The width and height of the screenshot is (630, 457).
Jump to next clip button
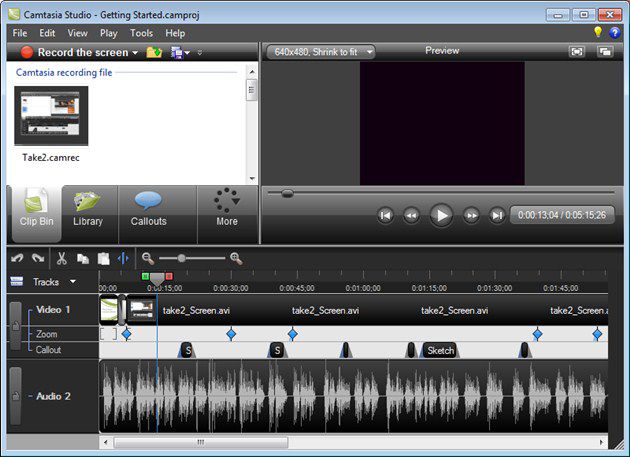(x=497, y=215)
